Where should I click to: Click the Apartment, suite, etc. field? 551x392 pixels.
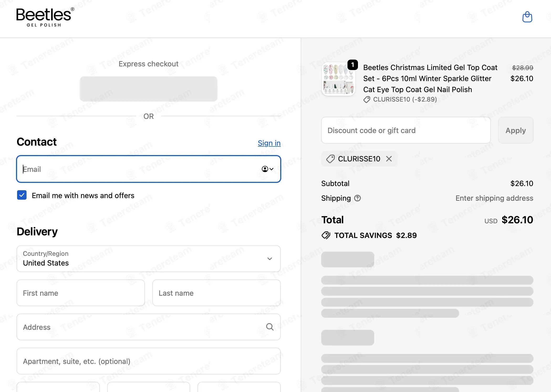(x=149, y=361)
